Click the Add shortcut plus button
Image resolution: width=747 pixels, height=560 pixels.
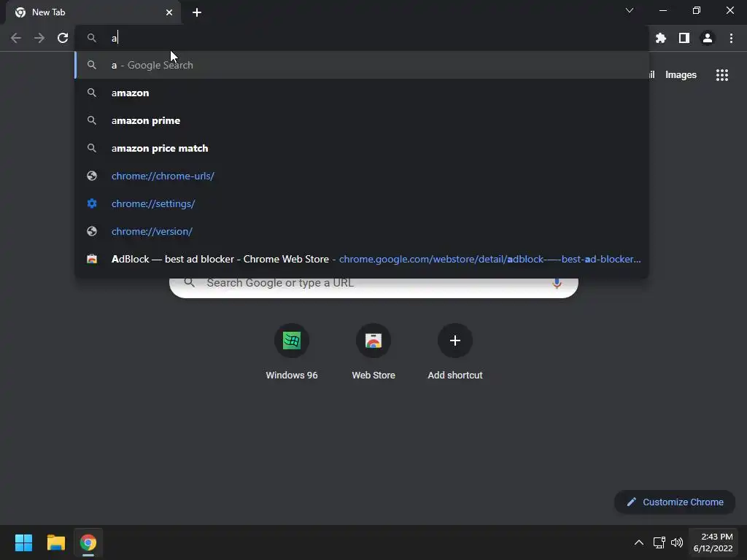[x=455, y=341]
